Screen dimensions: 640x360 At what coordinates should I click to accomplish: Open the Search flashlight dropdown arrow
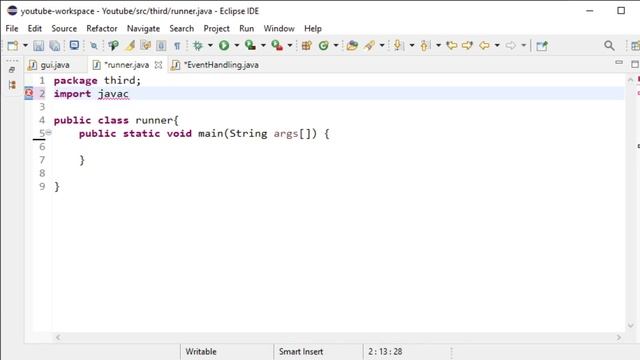382,45
